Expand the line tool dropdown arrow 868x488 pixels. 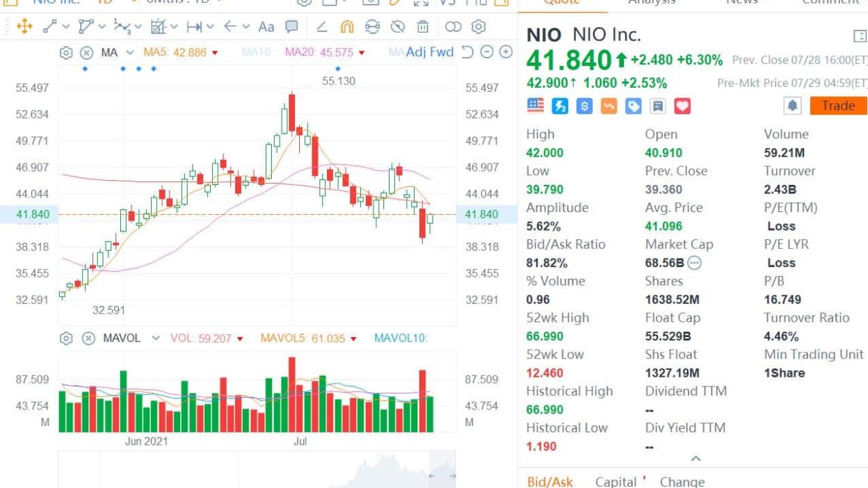click(66, 27)
